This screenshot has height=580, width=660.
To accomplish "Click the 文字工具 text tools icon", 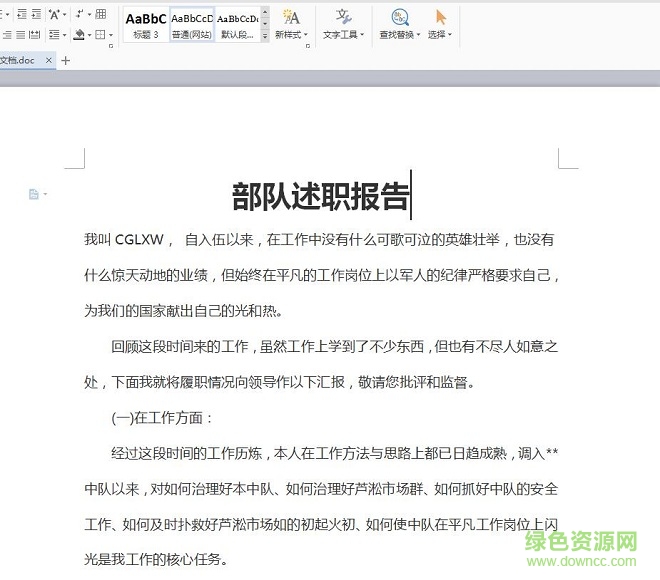I will coord(343,17).
